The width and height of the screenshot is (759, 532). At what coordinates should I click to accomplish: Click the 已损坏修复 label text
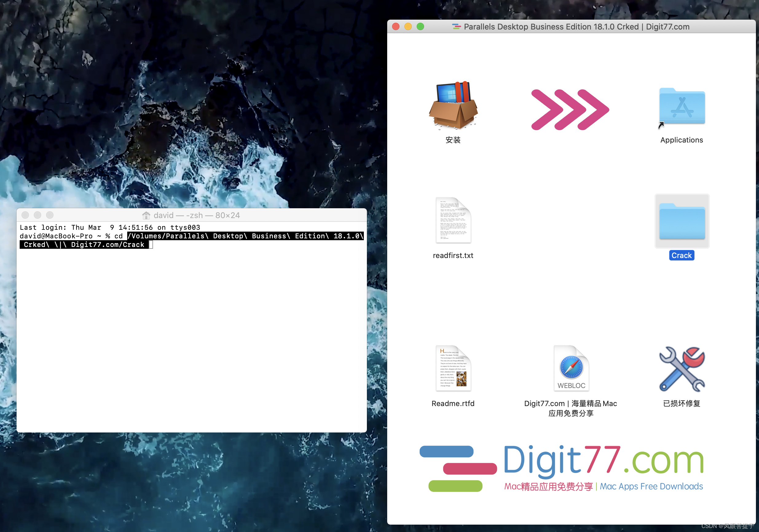pyautogui.click(x=682, y=404)
